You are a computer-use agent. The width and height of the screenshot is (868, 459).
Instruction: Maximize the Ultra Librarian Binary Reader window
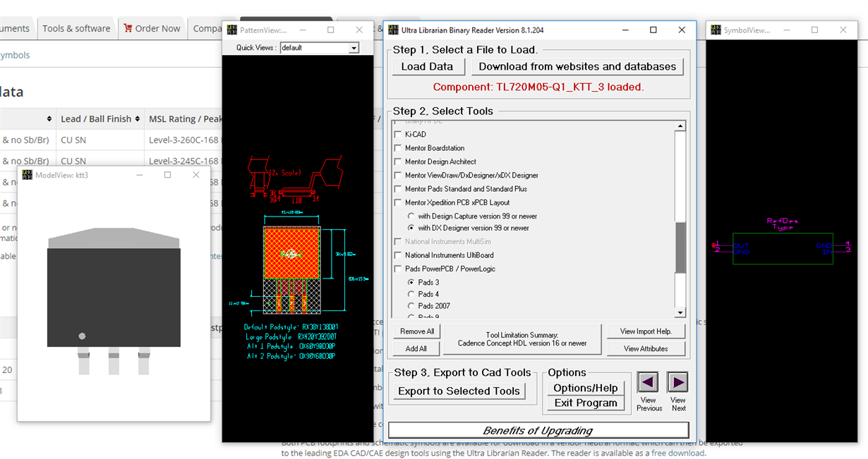tap(653, 30)
